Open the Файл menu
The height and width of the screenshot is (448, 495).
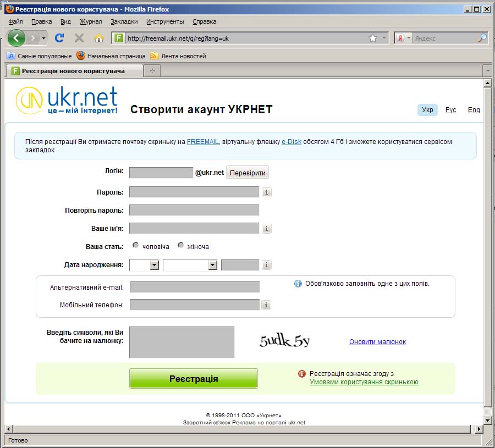tap(15, 21)
